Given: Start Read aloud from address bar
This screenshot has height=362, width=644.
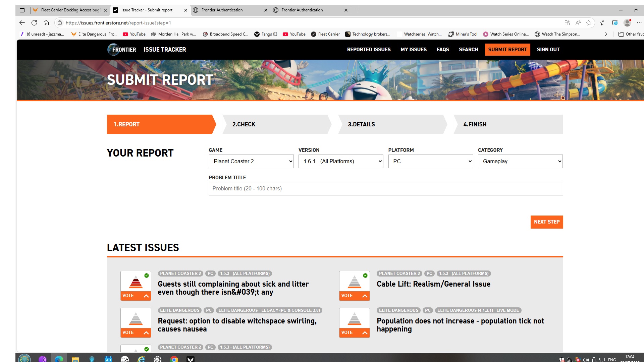Looking at the screenshot, I should pyautogui.click(x=578, y=23).
